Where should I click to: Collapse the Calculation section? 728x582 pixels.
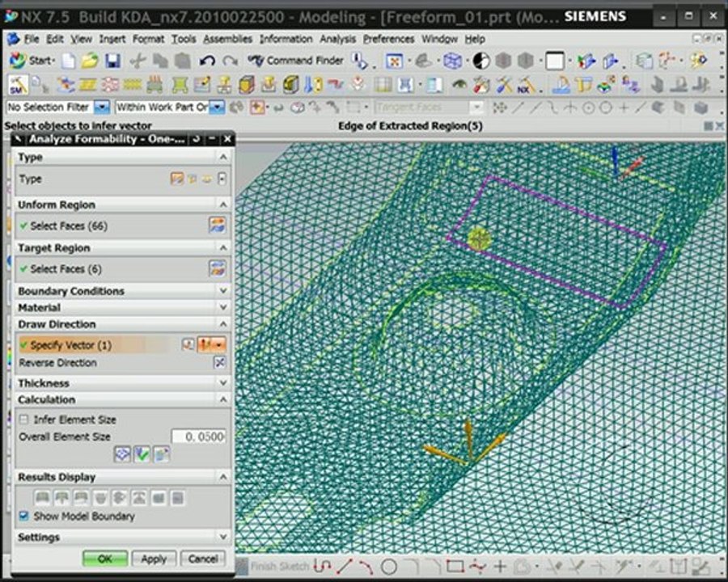pyautogui.click(x=223, y=399)
